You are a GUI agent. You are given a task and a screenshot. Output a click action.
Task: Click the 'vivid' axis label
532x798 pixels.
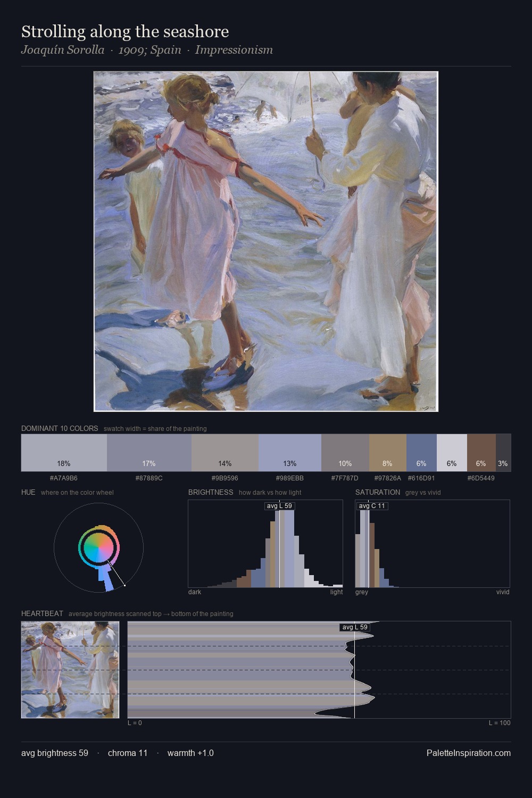(x=503, y=592)
